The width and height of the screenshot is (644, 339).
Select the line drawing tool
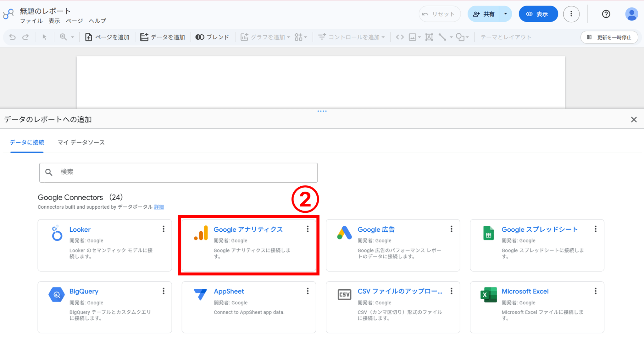[442, 37]
